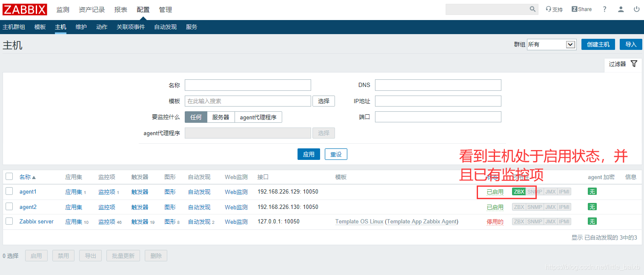Open Template App Zabbix Agent link
Screen dimensions: 644x275
point(421,222)
